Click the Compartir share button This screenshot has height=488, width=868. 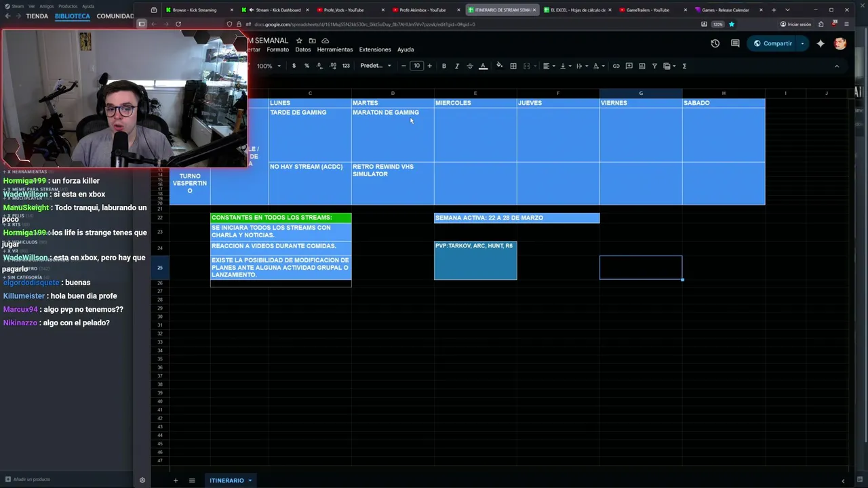pyautogui.click(x=772, y=43)
